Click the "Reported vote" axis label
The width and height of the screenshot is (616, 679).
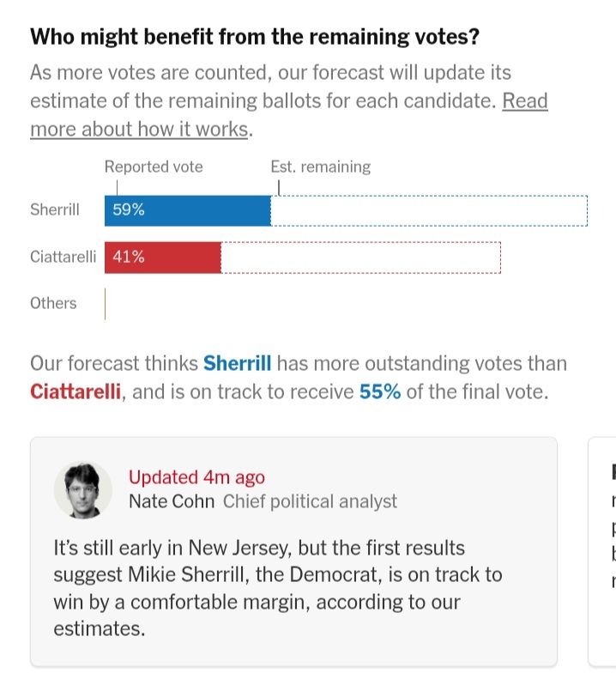coord(154,167)
